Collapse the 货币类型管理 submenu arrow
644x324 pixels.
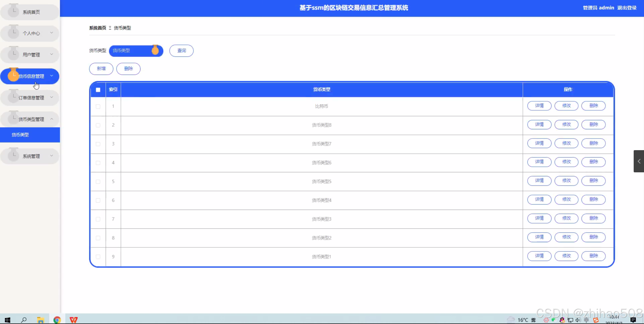point(52,119)
